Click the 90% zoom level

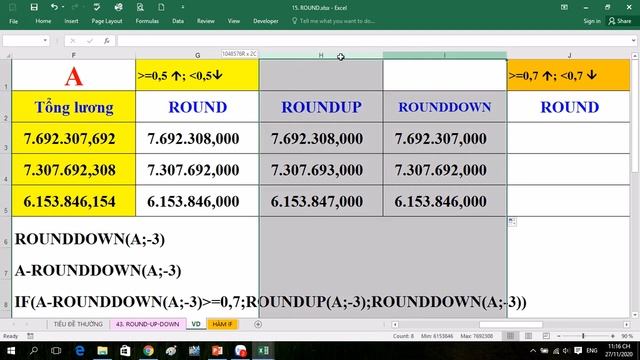pyautogui.click(x=627, y=336)
